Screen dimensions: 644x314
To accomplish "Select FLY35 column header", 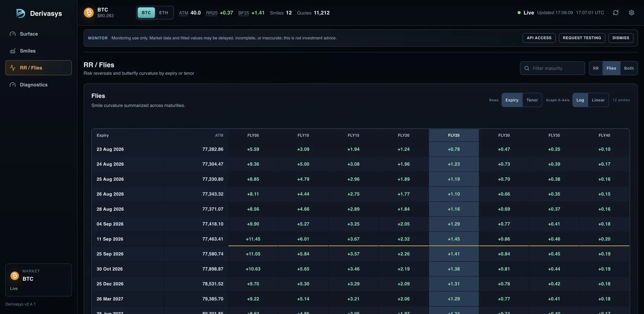I will (554, 135).
